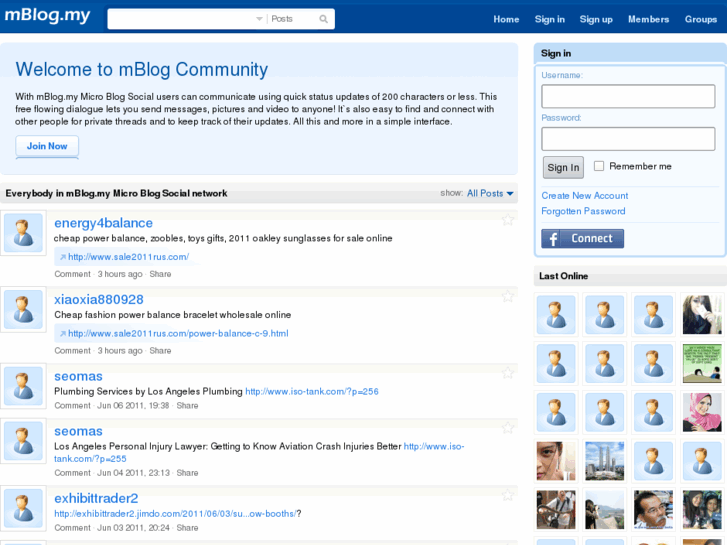This screenshot has height=545, width=727.
Task: Open the Home menu item
Action: 506,19
